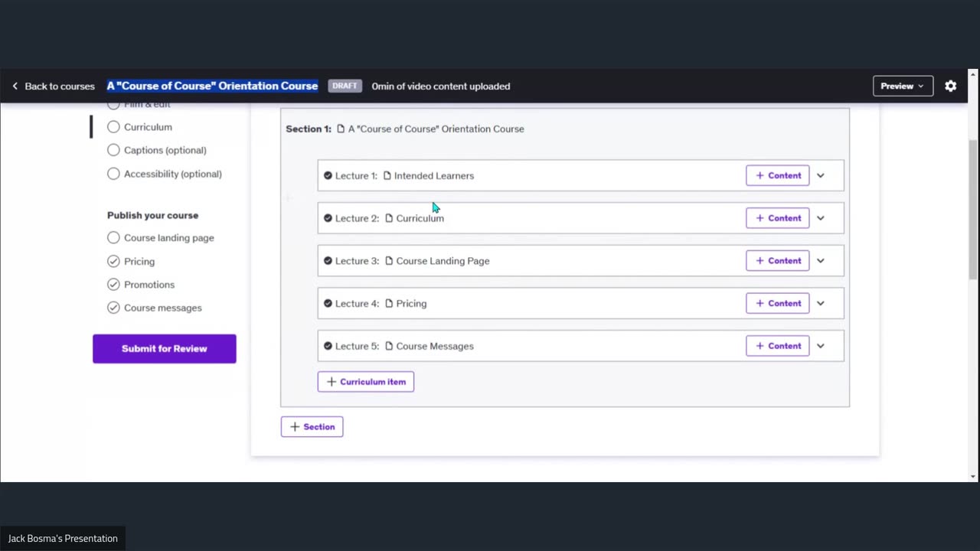Expand Lecture 5 Course Messages chevron
Viewport: 980px width, 551px height.
click(820, 346)
